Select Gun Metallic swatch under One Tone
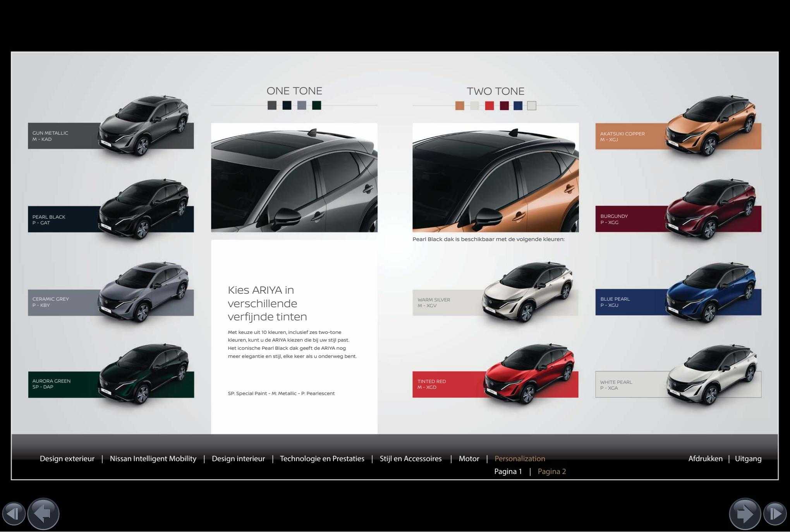Screen dimensions: 790x532 click(272, 105)
